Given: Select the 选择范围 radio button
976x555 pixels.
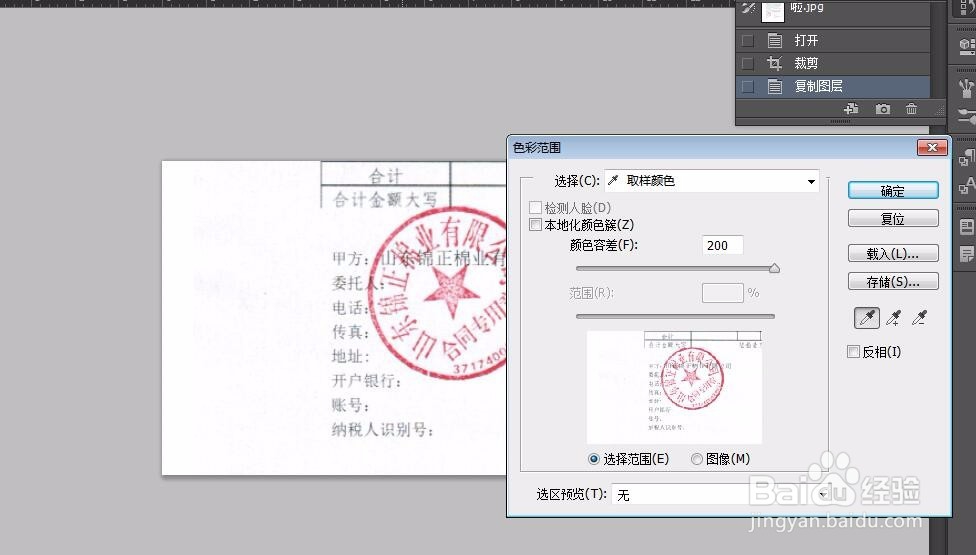Looking at the screenshot, I should point(593,459).
